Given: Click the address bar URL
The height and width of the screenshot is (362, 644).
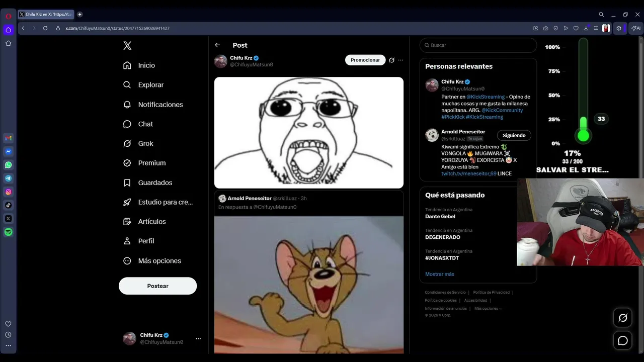Looking at the screenshot, I should click(117, 28).
